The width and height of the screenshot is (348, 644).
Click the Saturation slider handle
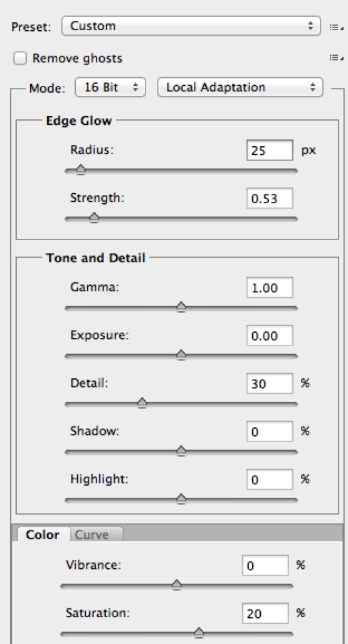[x=199, y=633]
